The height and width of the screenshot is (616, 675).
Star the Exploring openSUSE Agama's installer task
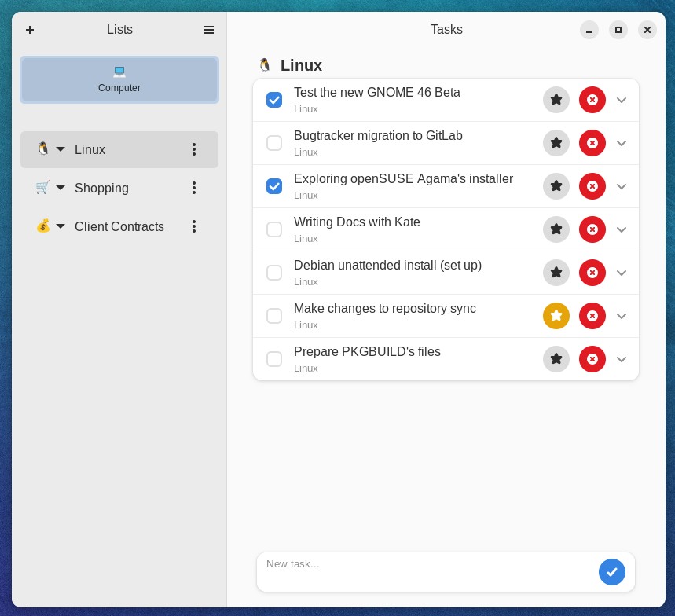(556, 186)
